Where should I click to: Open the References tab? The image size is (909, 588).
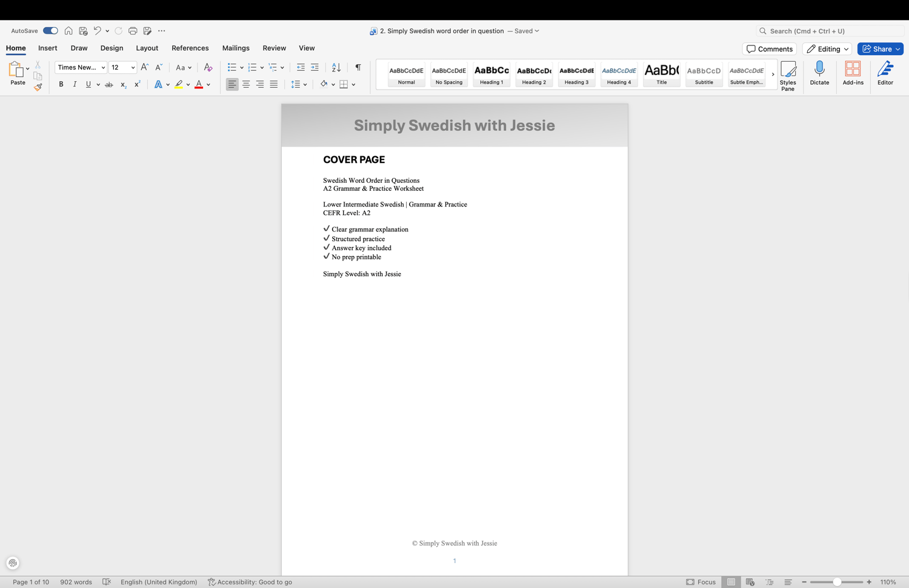pos(190,48)
